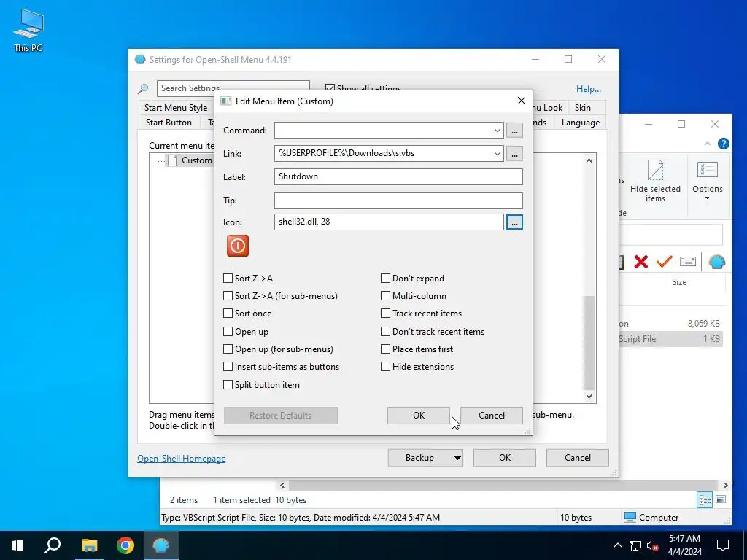Screen dimensions: 747x560
Task: Focus the empty Tip text field
Action: click(x=398, y=200)
